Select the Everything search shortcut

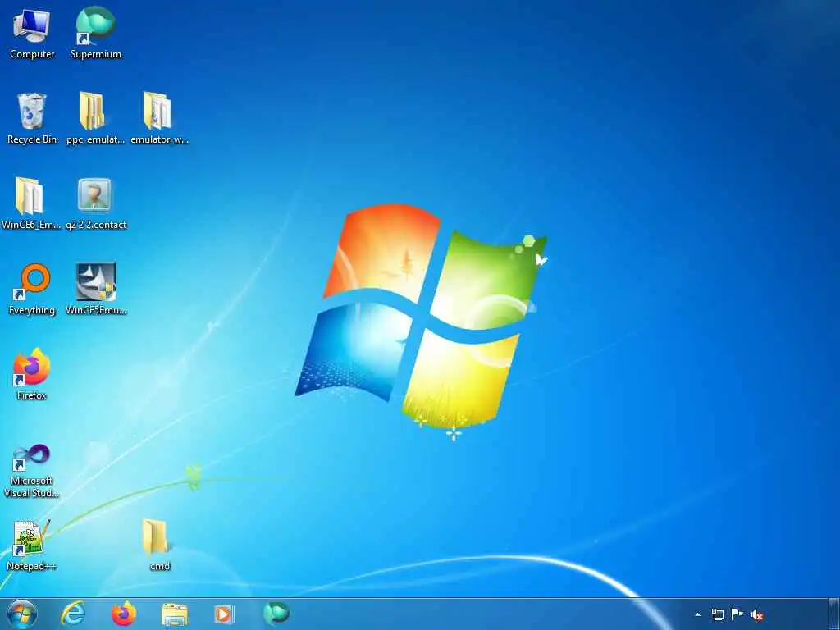coord(32,290)
